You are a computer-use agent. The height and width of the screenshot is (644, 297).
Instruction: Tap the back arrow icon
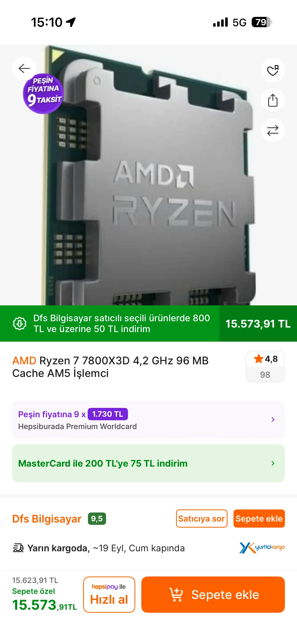coord(24,68)
